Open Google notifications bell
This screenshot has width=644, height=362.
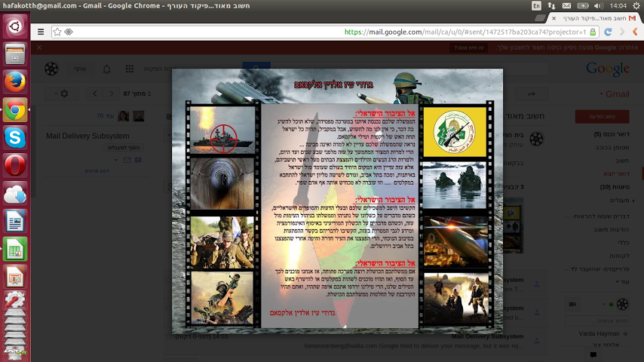click(x=107, y=69)
